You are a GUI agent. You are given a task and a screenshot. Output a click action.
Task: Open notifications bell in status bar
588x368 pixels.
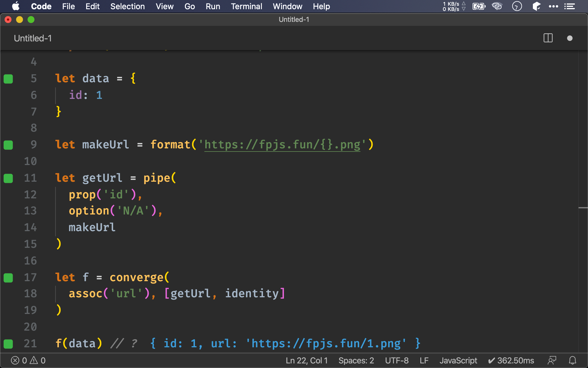(x=572, y=361)
